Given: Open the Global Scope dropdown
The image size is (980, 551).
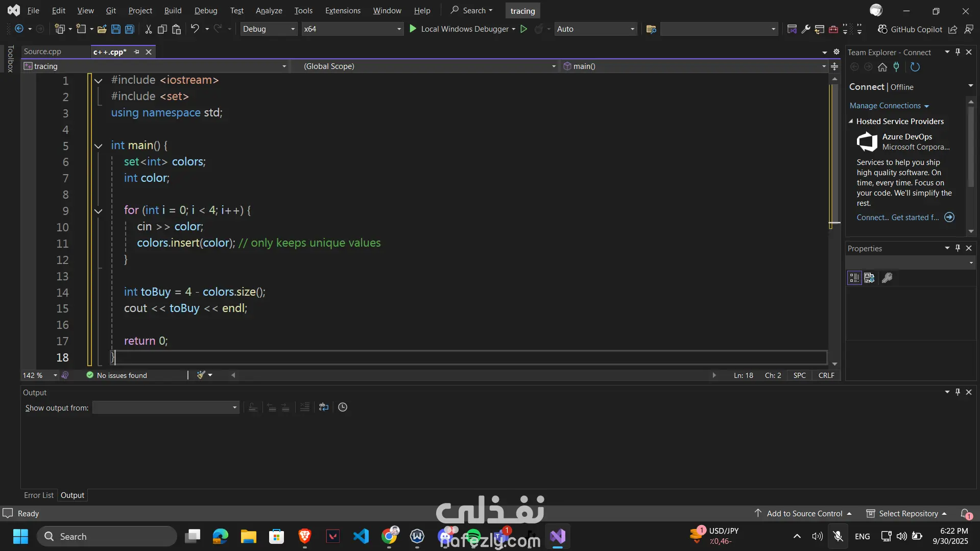Looking at the screenshot, I should [x=426, y=66].
